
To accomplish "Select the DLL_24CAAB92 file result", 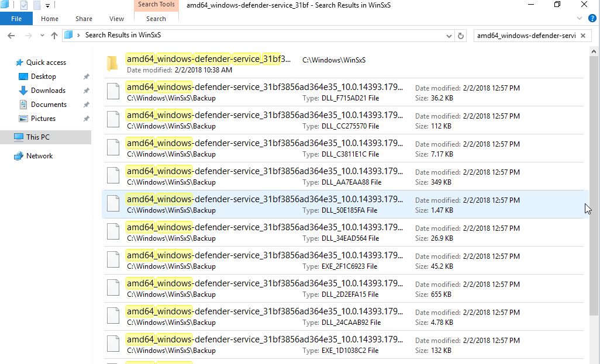I will coord(344,316).
